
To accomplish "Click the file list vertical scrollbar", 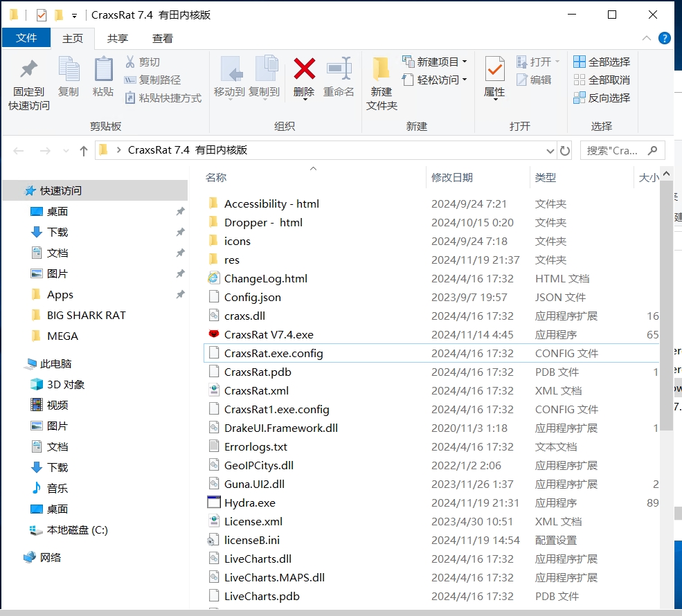I will coord(666,306).
